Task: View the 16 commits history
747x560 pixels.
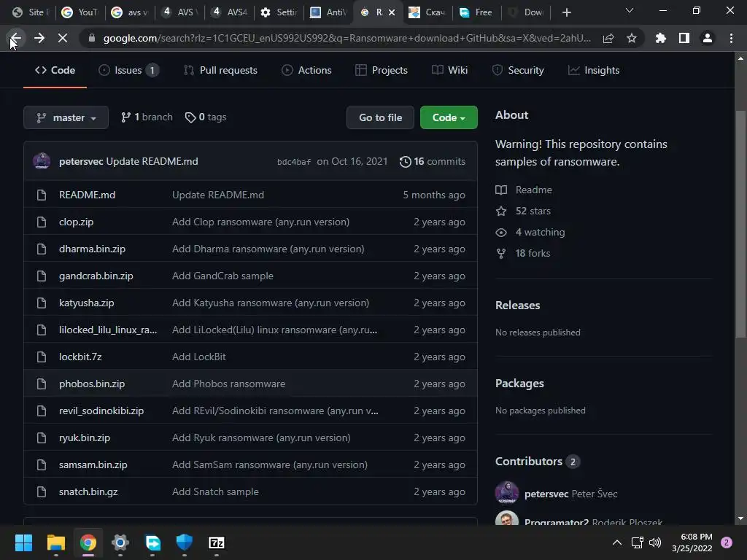Action: click(x=433, y=161)
